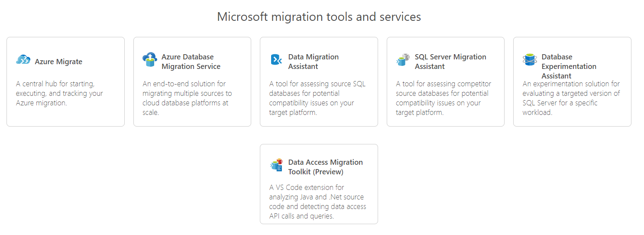Click the VS Code extension description text
Screen dimensions: 644x235
coord(317,202)
